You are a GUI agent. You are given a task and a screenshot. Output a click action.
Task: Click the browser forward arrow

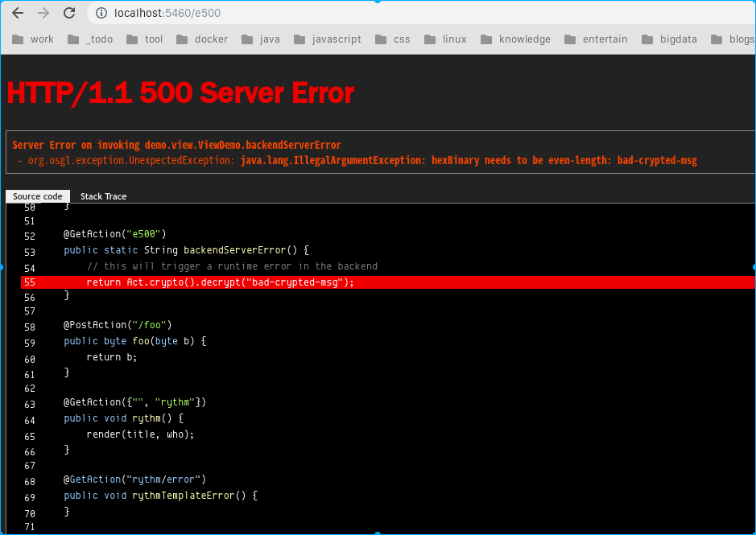point(43,13)
